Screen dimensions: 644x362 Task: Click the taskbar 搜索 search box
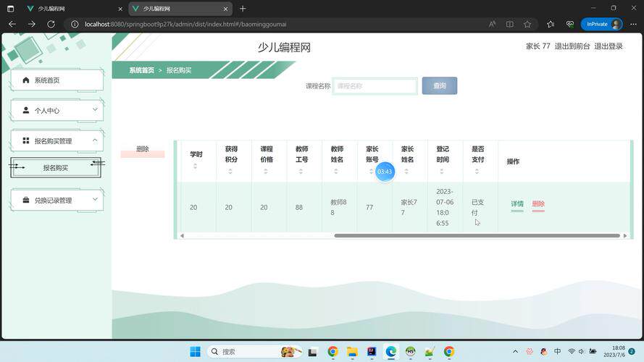coord(255,352)
